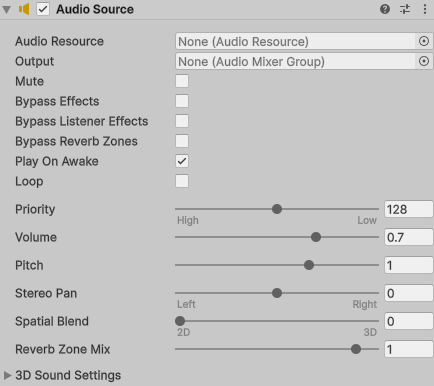Enable the Mute checkbox
Image resolution: width=434 pixels, height=386 pixels.
[182, 81]
